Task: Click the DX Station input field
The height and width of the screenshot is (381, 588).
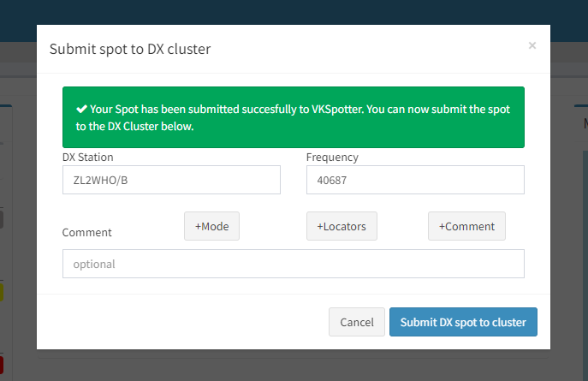Action: tap(171, 180)
